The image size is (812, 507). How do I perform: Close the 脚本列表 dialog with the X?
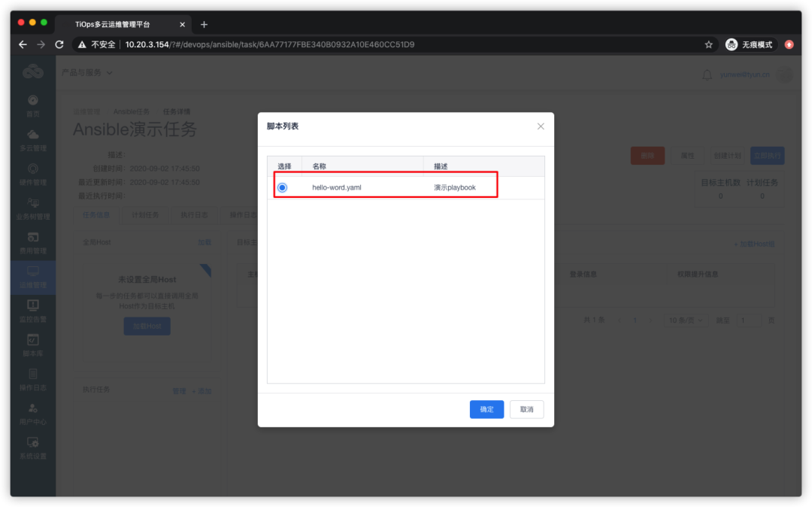tap(540, 126)
